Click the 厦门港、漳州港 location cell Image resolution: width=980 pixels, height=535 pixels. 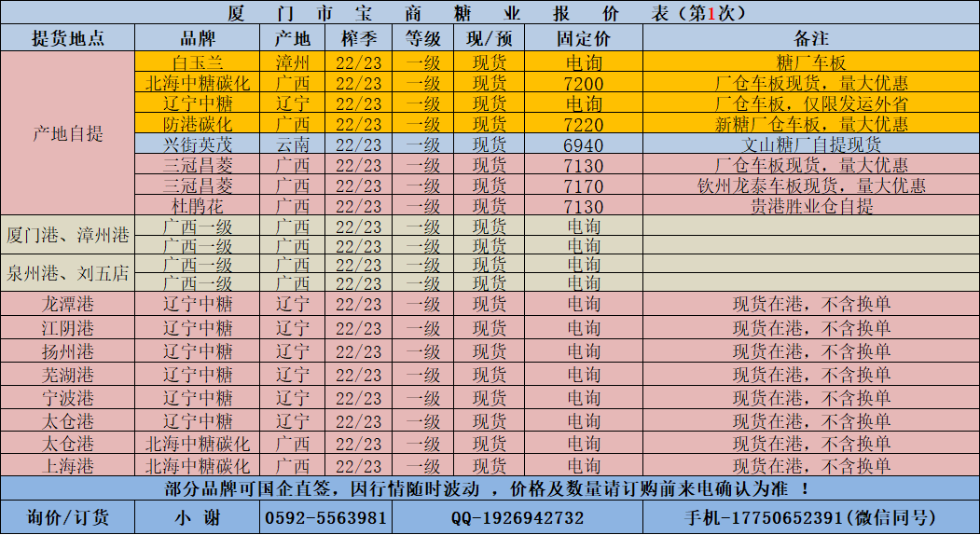68,235
